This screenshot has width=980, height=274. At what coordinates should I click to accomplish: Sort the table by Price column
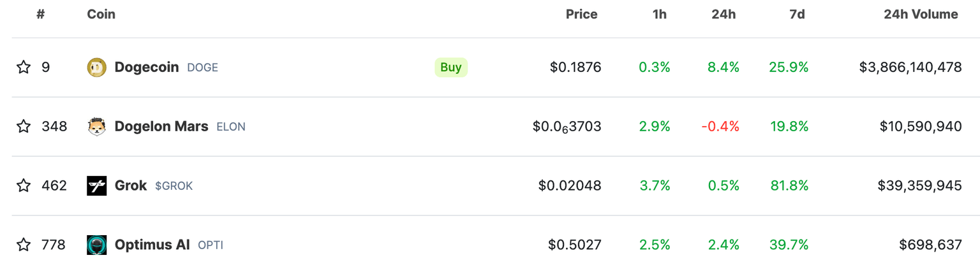581,14
